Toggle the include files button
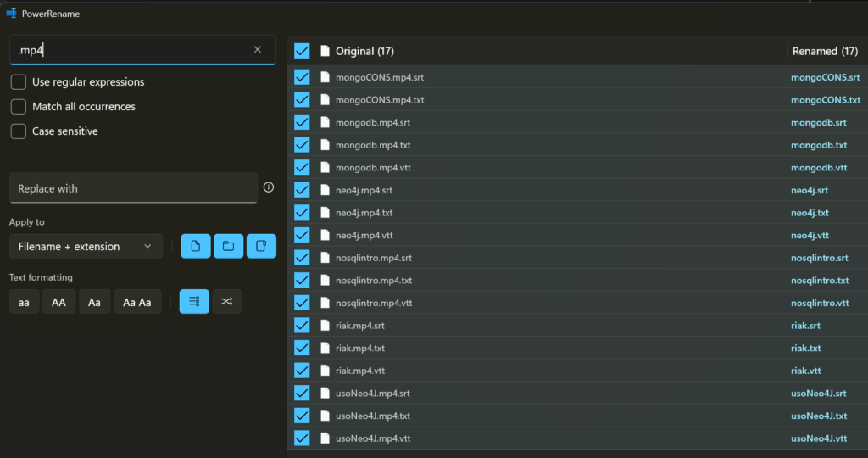868x458 pixels. coord(196,246)
